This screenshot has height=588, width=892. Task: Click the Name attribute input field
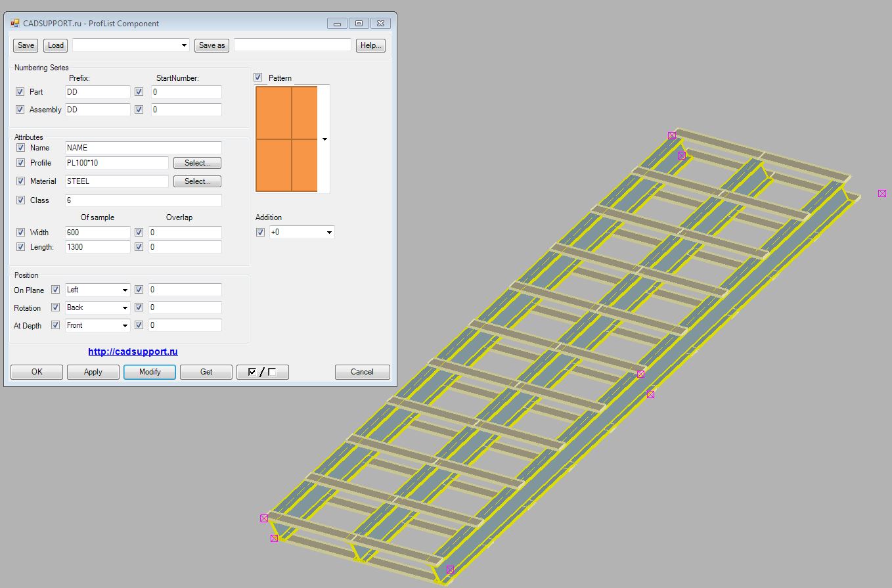click(x=143, y=148)
